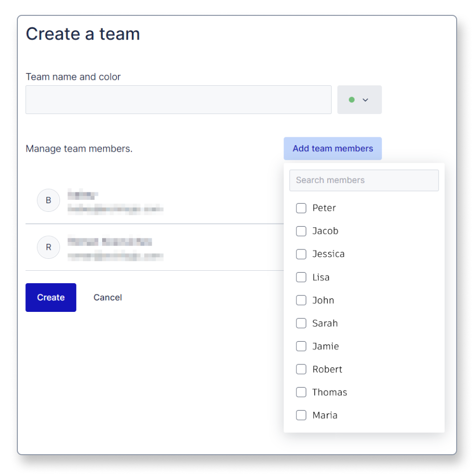This screenshot has height=476, width=474.
Task: Click the Cancel option
Action: (107, 297)
